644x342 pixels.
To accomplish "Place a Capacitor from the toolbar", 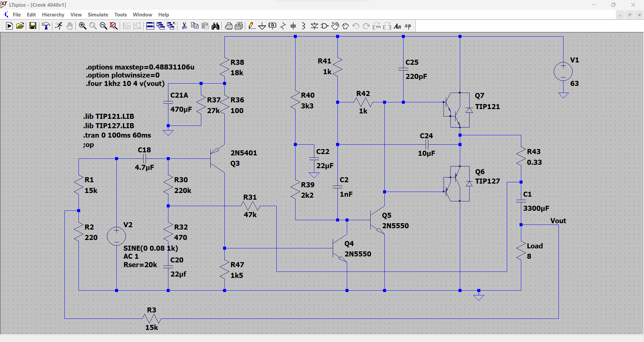I will tap(293, 26).
